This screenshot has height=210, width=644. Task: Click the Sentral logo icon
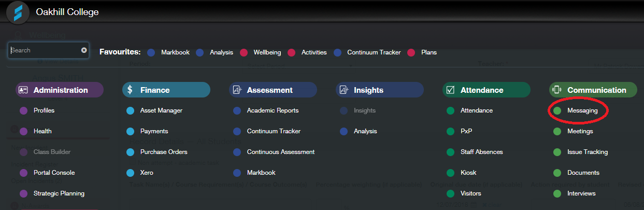tap(18, 12)
